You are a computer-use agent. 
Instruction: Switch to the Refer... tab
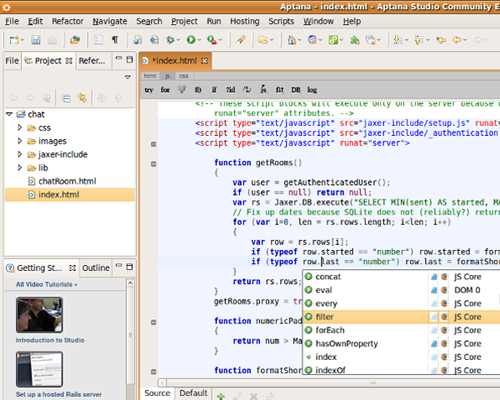[x=92, y=61]
